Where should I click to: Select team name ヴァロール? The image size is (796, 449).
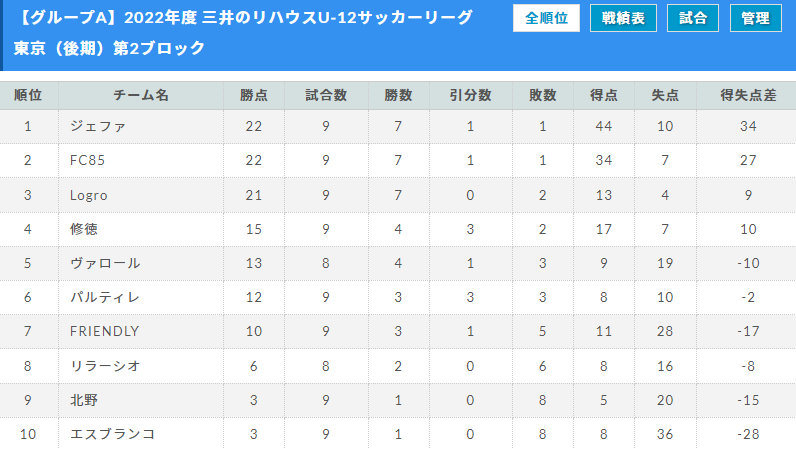click(x=105, y=263)
